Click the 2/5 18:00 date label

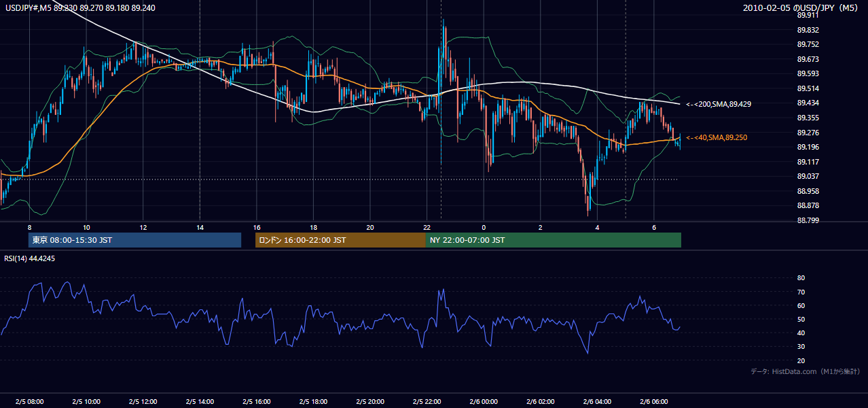tap(314, 401)
